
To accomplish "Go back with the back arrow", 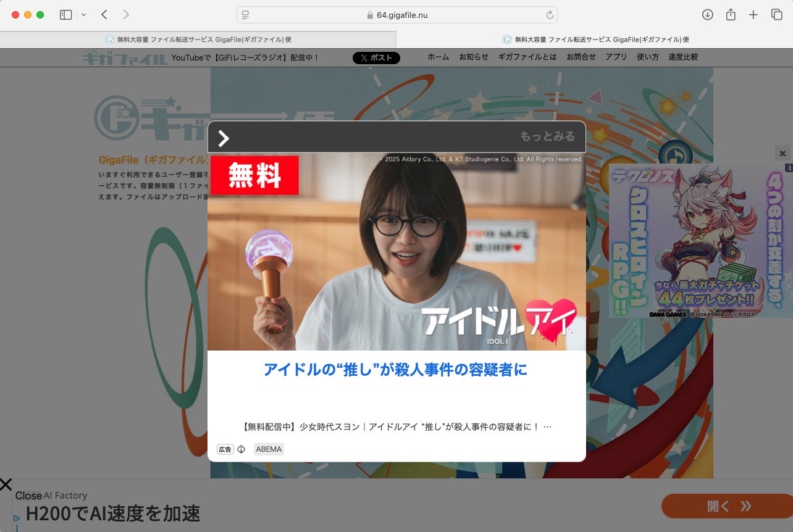I will [x=104, y=15].
